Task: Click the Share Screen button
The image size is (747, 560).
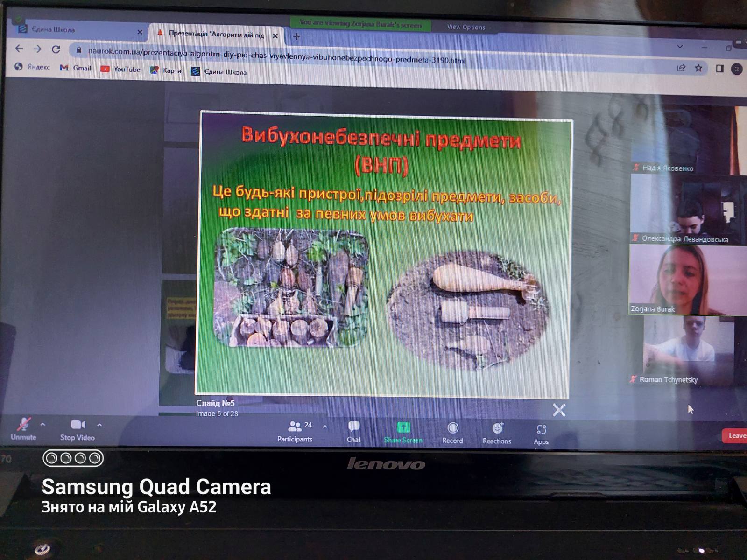Action: point(403,433)
